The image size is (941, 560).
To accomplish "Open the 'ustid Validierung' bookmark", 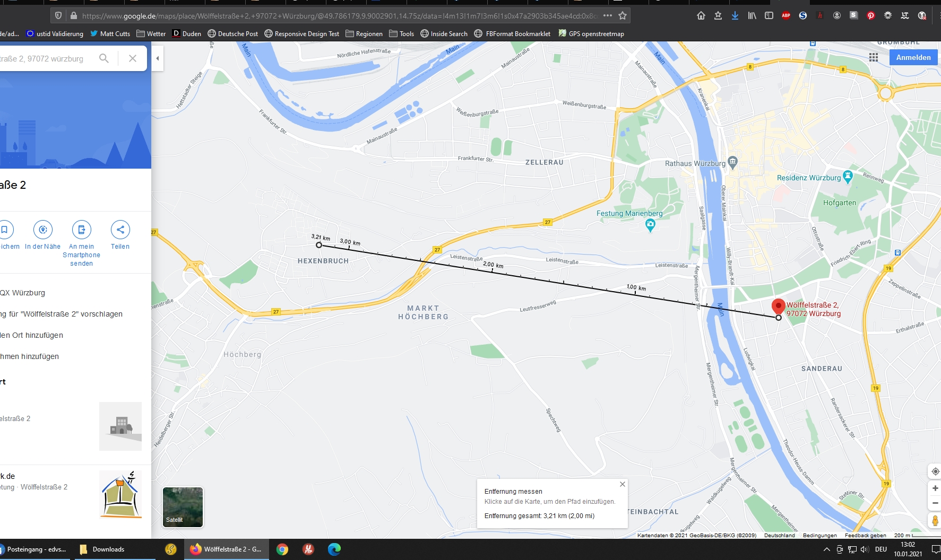I will tap(55, 34).
